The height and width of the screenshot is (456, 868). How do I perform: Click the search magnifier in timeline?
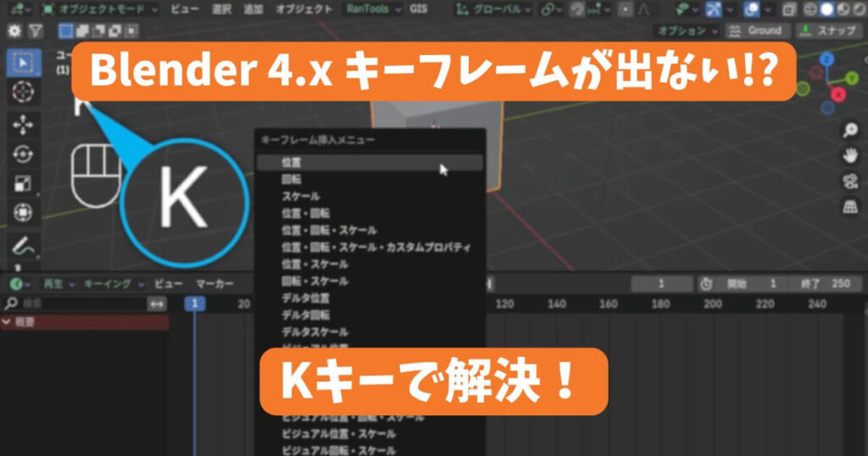11,303
